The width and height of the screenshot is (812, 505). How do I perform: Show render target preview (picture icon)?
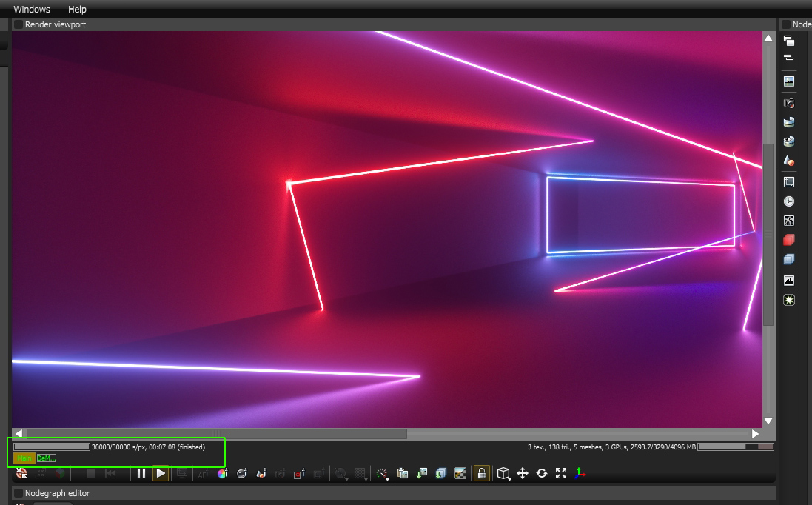(x=789, y=81)
